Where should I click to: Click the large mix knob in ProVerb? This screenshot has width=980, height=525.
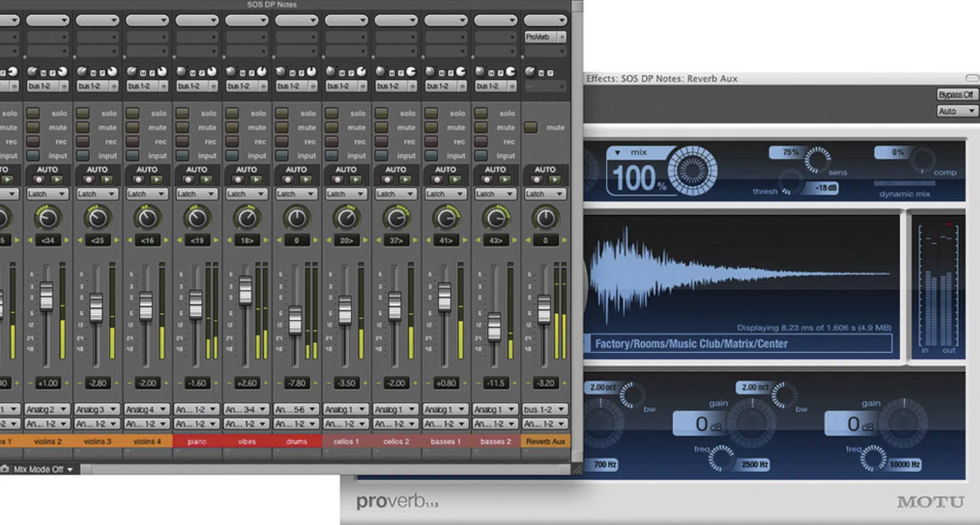pyautogui.click(x=693, y=170)
